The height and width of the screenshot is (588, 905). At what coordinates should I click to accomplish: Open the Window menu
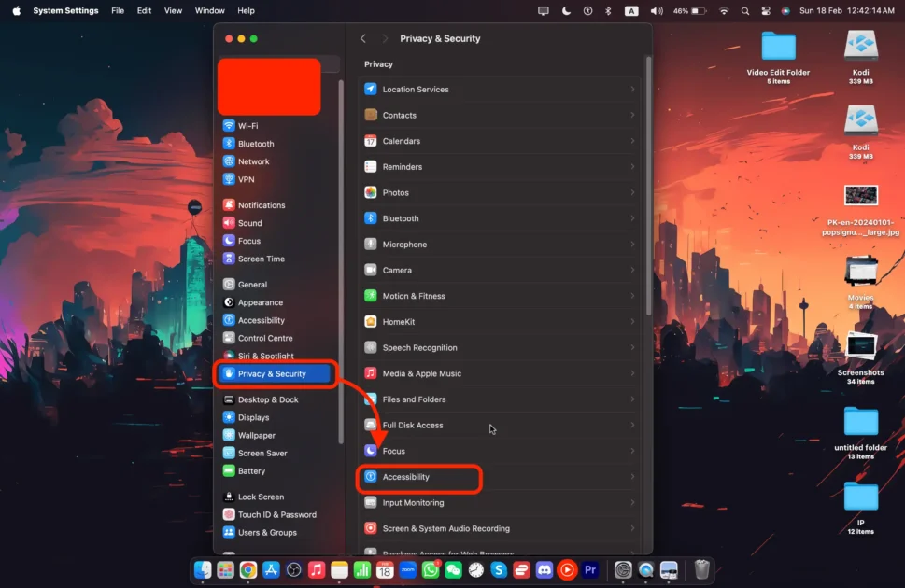(209, 11)
